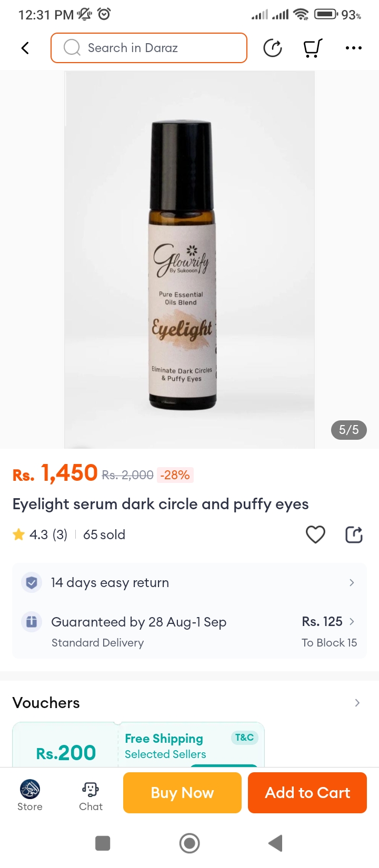Add product to wishlist with heart
The height and width of the screenshot is (868, 379).
pyautogui.click(x=315, y=534)
